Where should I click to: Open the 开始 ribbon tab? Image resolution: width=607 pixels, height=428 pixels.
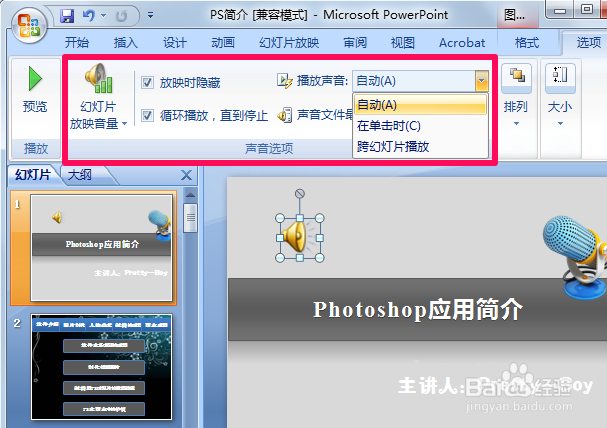pos(77,43)
